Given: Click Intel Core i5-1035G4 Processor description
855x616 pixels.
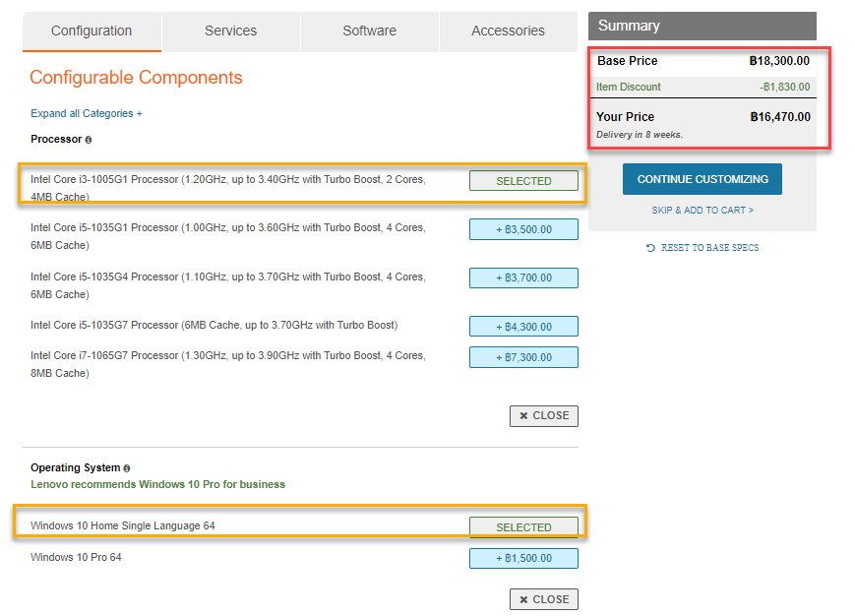Looking at the screenshot, I should coord(228,285).
